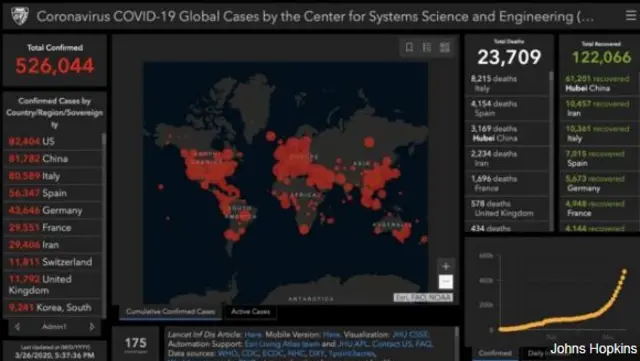This screenshot has width=640, height=361.
Task: Click the Johns Hopkins shield logo
Action: [x=19, y=16]
